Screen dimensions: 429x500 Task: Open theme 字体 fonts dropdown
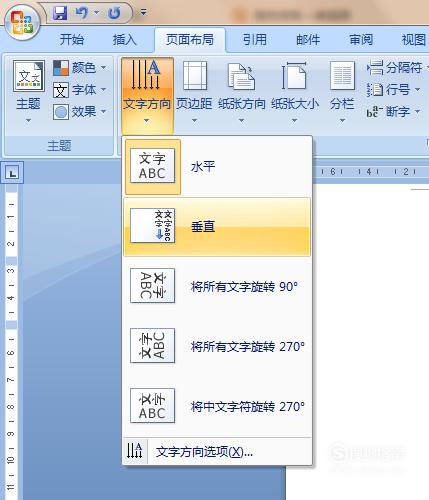(80, 90)
